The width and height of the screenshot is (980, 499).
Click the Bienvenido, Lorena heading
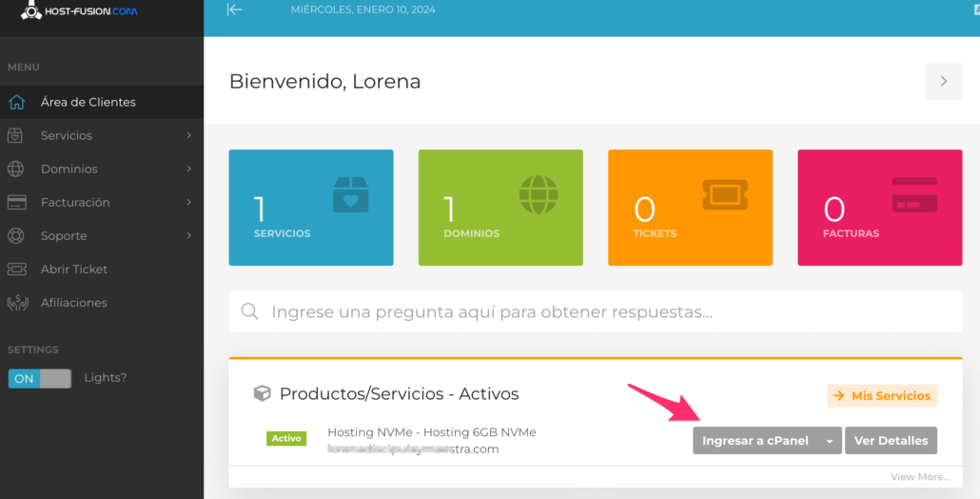point(325,81)
